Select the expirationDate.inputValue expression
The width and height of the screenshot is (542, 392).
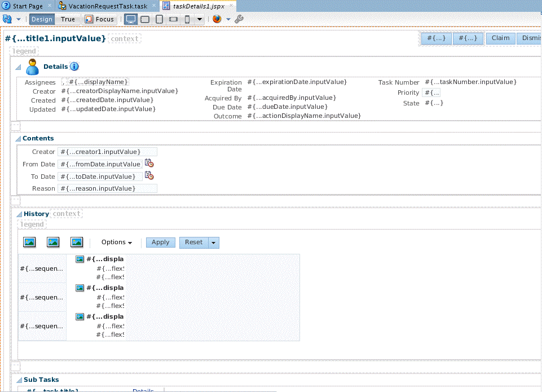click(297, 82)
